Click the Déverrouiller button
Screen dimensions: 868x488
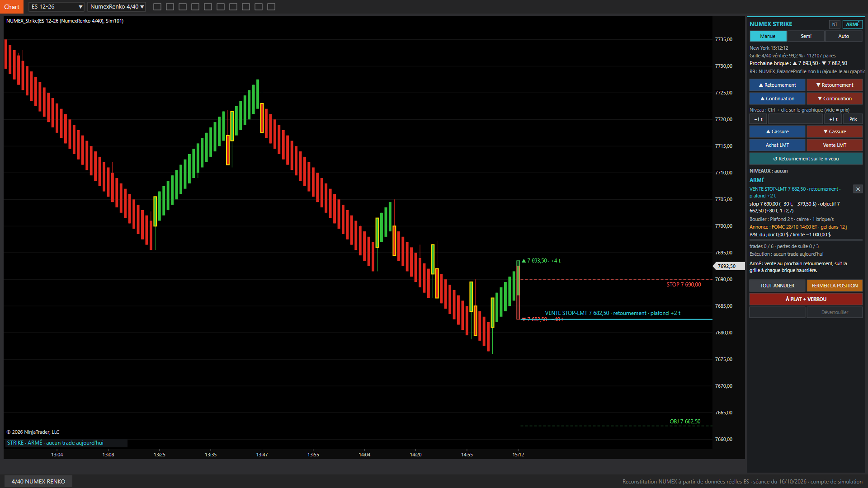click(x=835, y=312)
